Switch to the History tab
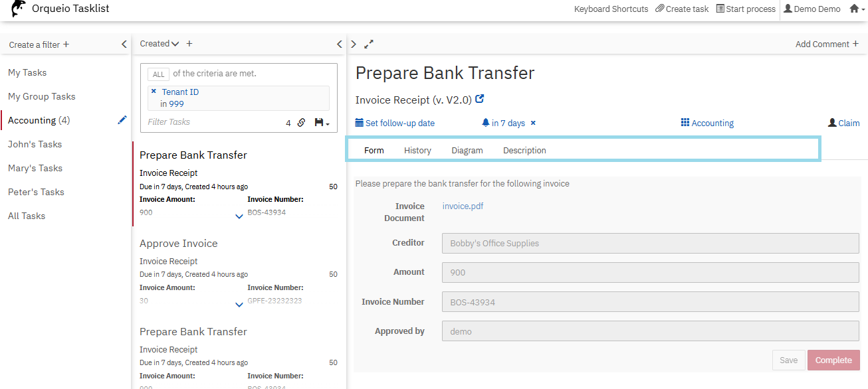Viewport: 868px width, 389px height. pos(417,151)
